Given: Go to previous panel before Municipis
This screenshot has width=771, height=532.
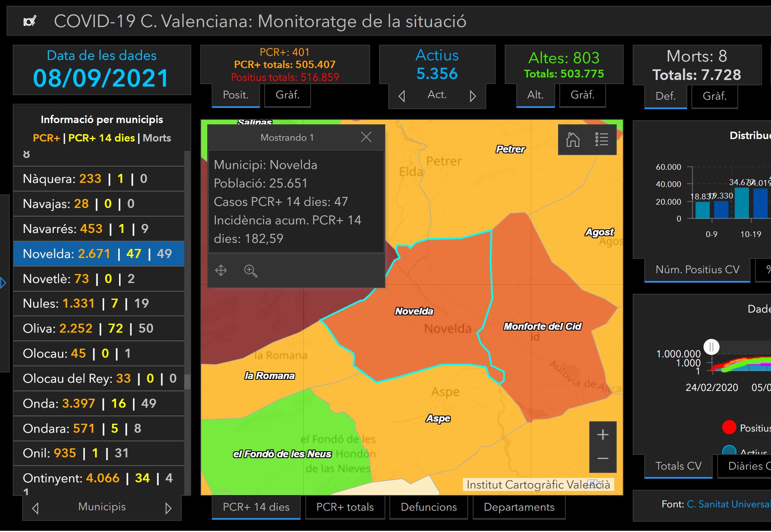Looking at the screenshot, I should click(36, 509).
